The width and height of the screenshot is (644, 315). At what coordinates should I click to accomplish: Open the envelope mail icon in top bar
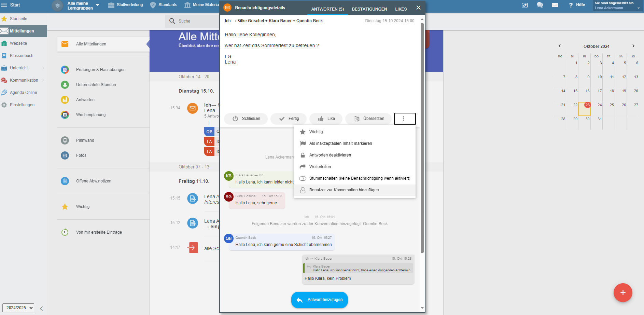tap(555, 5)
